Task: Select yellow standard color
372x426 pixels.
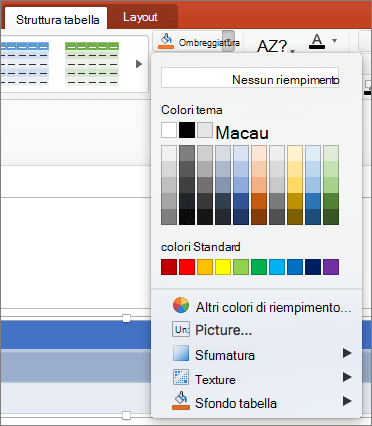Action: click(223, 267)
